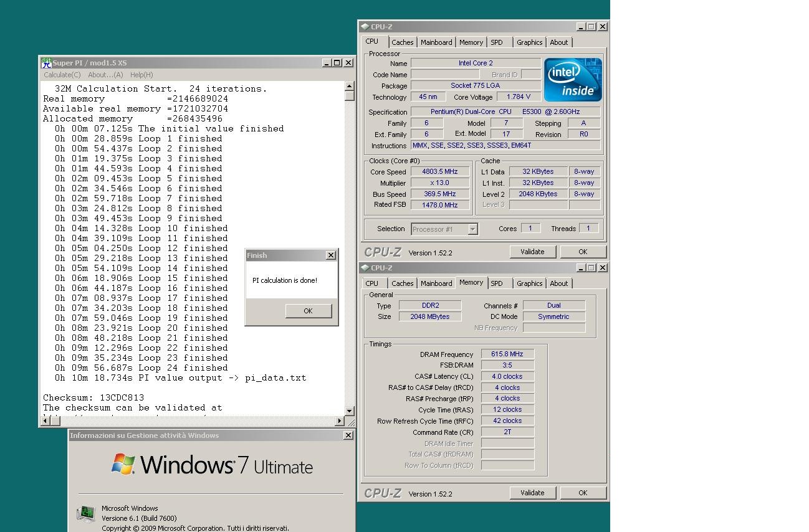Click the Core Speed value 4803.5 MHz
This screenshot has height=532, width=809.
click(x=439, y=172)
